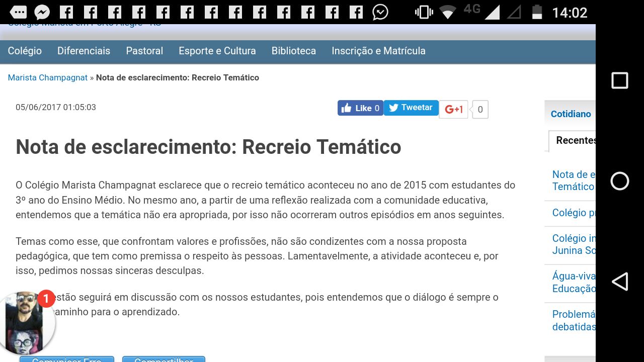
Task: Open recent apps with square button
Action: coord(620,80)
